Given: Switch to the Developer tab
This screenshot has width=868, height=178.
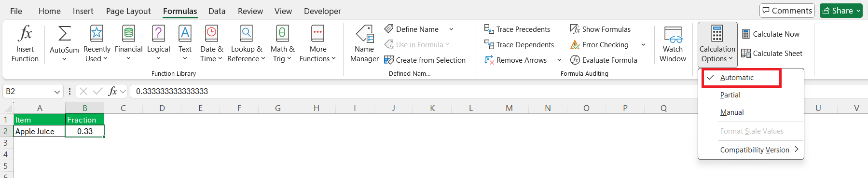Looking at the screenshot, I should 322,11.
